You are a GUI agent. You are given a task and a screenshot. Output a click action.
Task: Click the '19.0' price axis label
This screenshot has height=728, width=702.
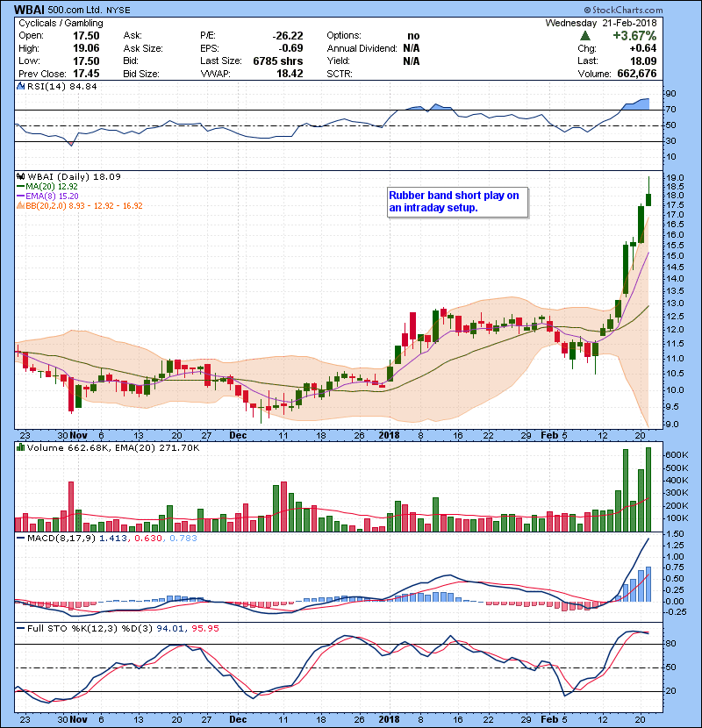click(x=675, y=177)
